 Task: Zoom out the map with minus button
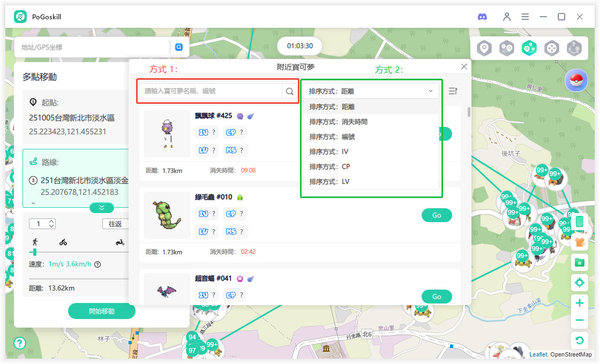tap(579, 320)
